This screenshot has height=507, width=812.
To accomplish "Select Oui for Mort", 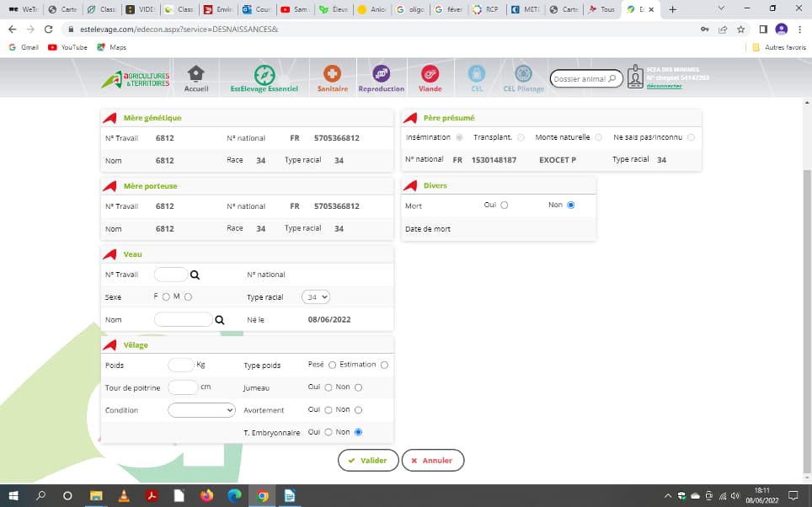I will pyautogui.click(x=505, y=205).
